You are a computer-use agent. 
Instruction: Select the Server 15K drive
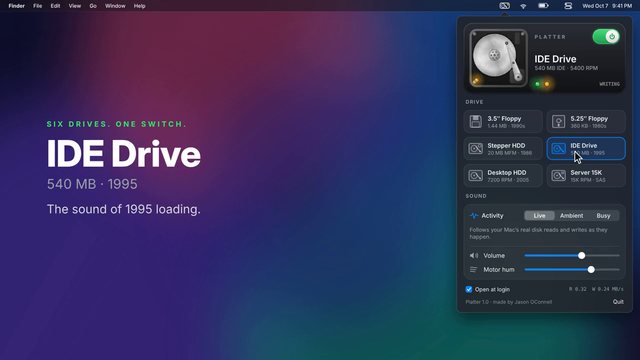click(586, 176)
